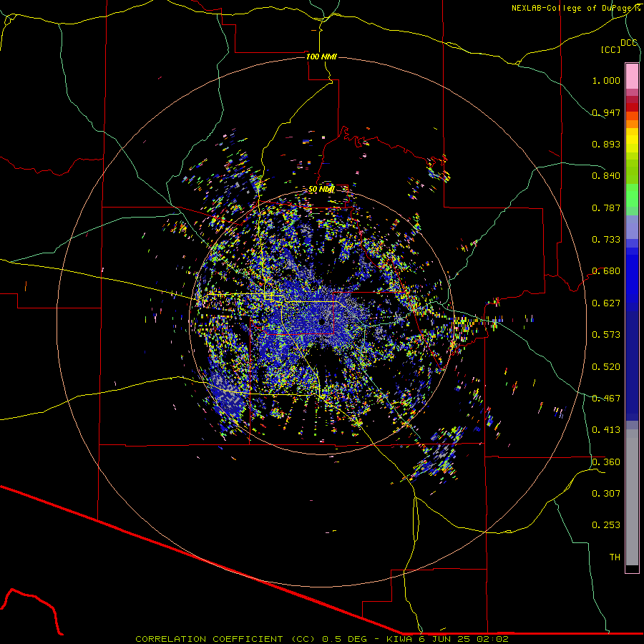
Task: Click the 0.840 legend value
Action: [606, 176]
